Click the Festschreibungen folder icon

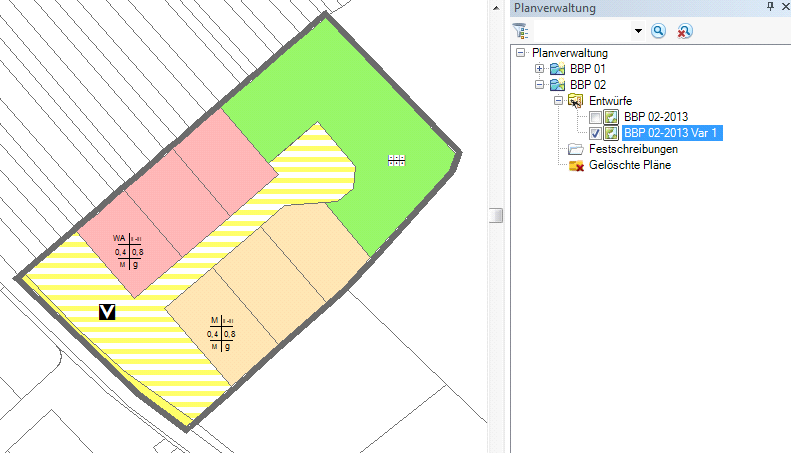coord(575,149)
